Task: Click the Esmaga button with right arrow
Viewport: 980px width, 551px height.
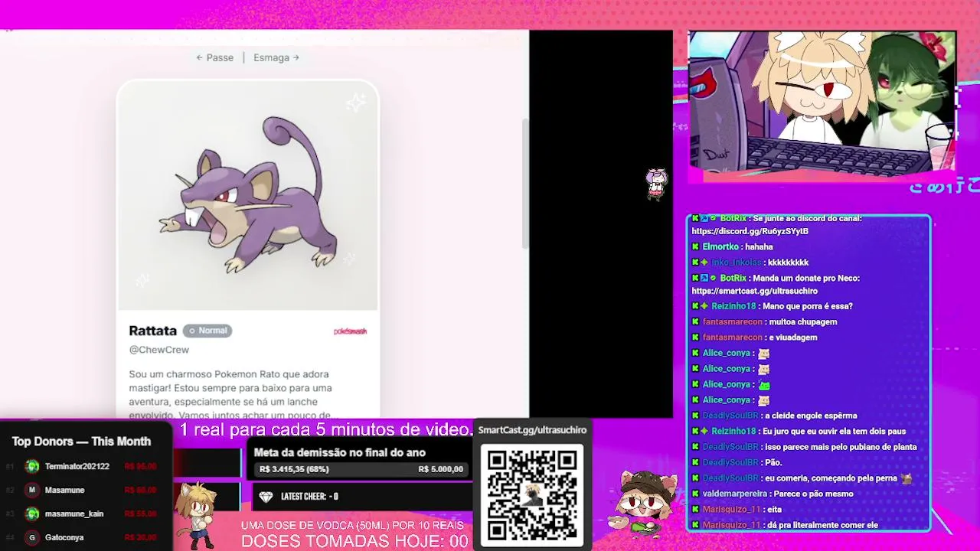Action: [276, 57]
